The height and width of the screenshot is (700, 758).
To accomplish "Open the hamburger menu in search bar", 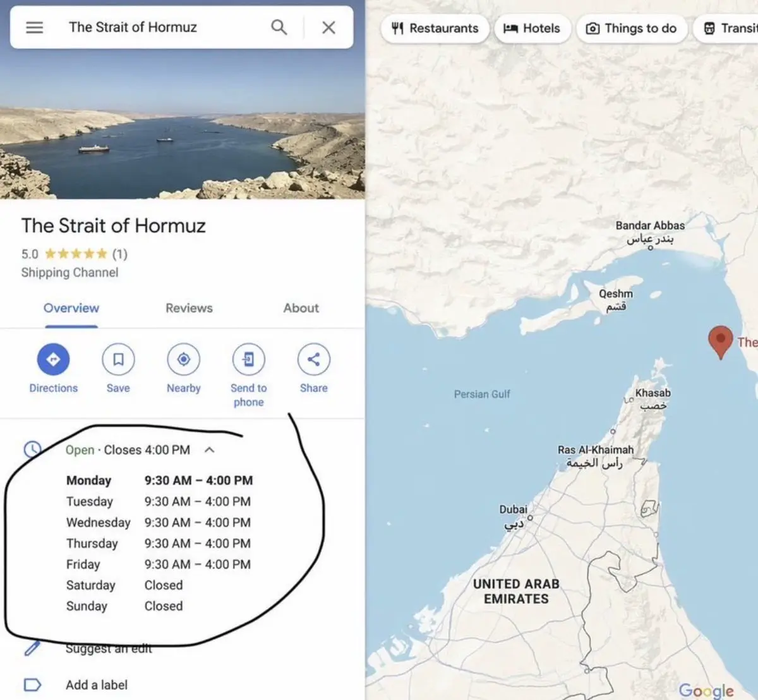I will coord(34,27).
